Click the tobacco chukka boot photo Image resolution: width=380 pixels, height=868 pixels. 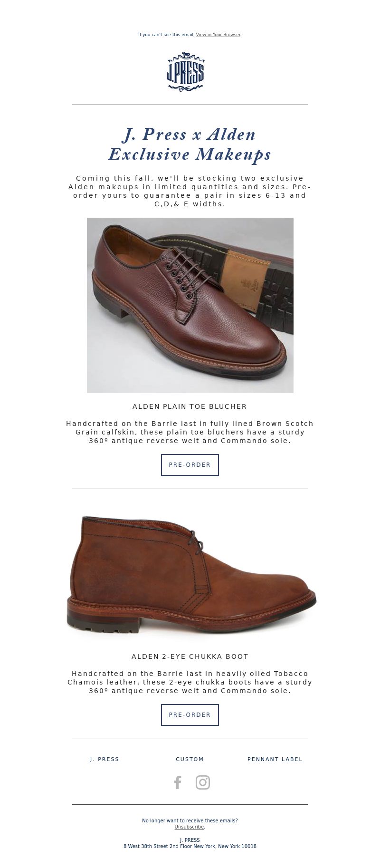pos(191,574)
